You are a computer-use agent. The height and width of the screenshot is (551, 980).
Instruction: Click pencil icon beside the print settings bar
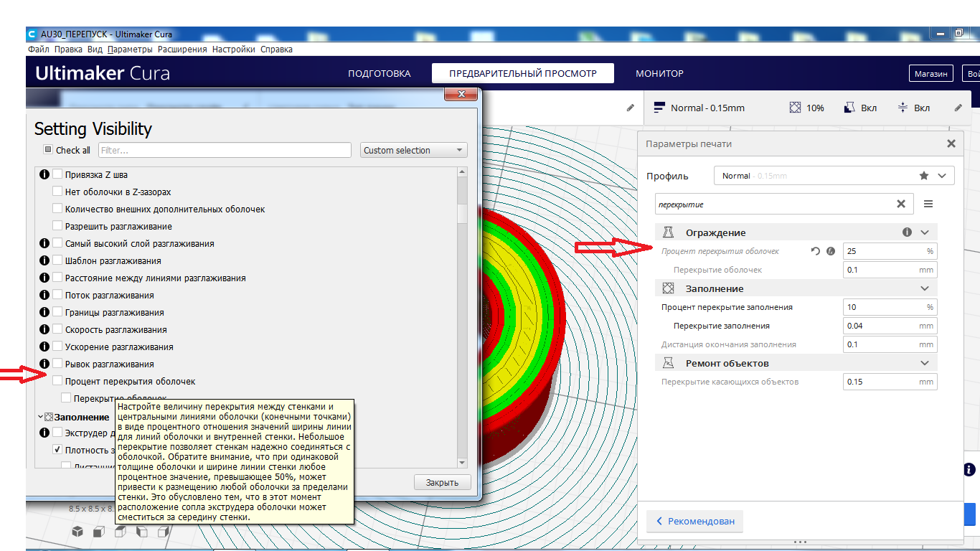click(x=958, y=108)
